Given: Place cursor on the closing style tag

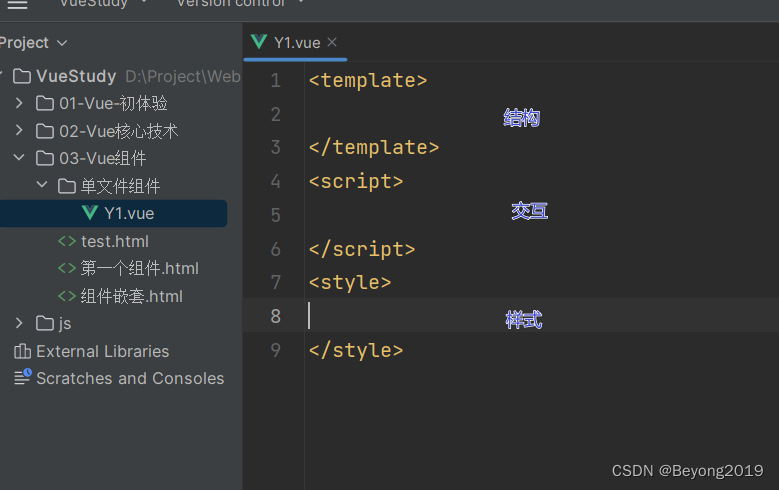Looking at the screenshot, I should click(x=356, y=350).
